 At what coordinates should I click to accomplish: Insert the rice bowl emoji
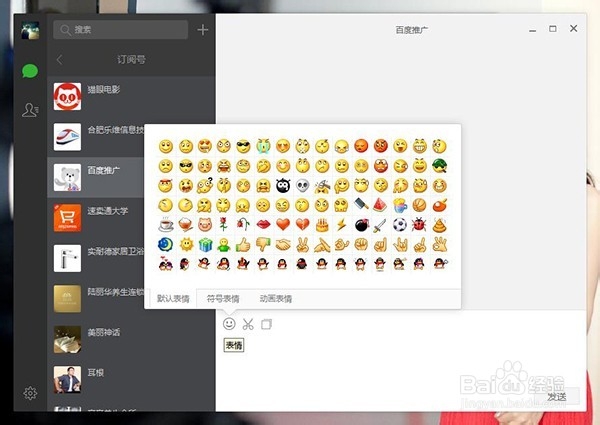(x=186, y=225)
